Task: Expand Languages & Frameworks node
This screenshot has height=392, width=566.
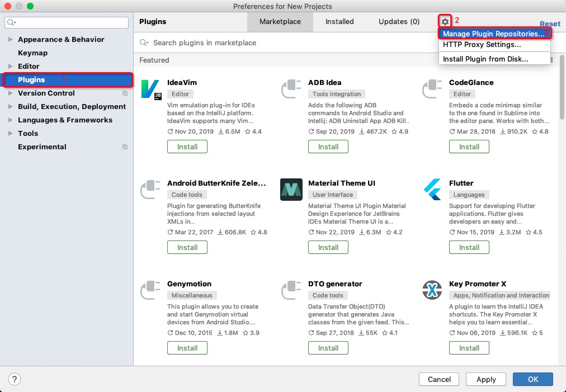Action: click(x=11, y=120)
